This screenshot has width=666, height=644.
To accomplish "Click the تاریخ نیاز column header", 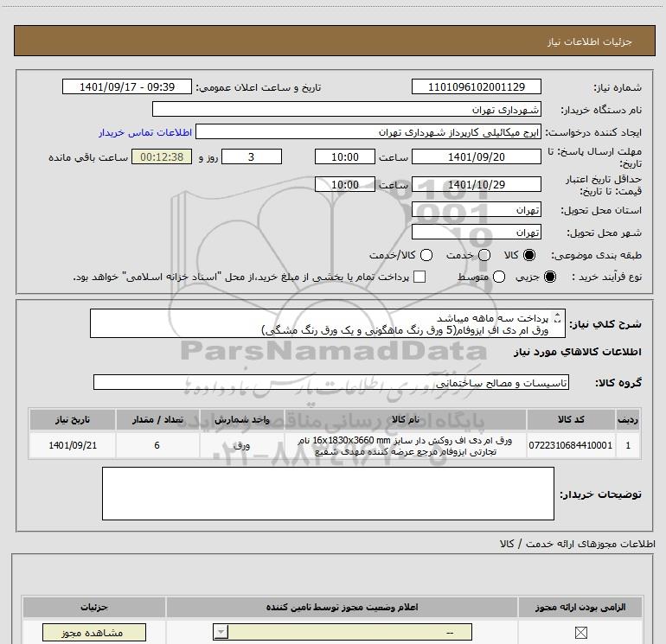I will [x=73, y=419].
